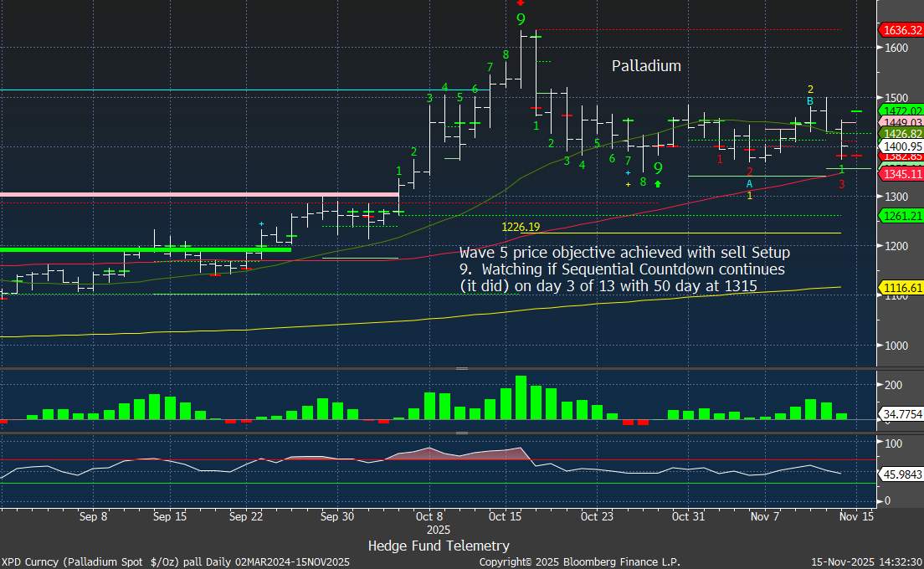
Task: Select the green 1261.21 level tag
Action: point(900,216)
